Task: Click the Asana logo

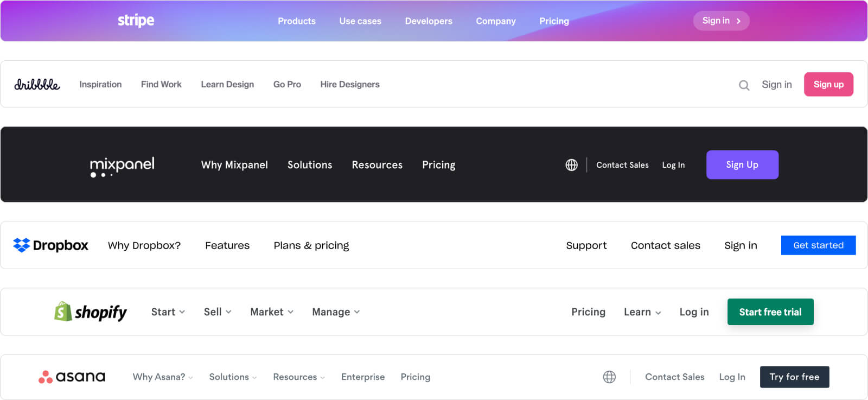Action: click(72, 377)
